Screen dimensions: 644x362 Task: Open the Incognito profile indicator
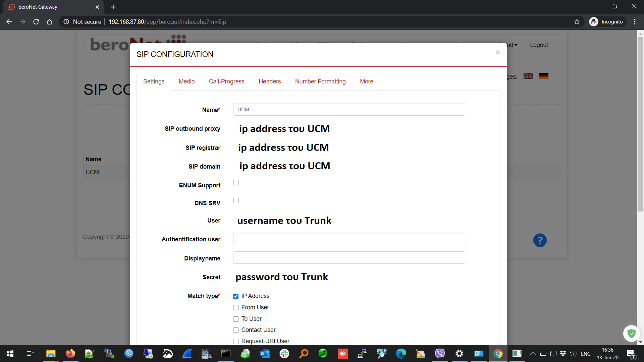[607, 22]
